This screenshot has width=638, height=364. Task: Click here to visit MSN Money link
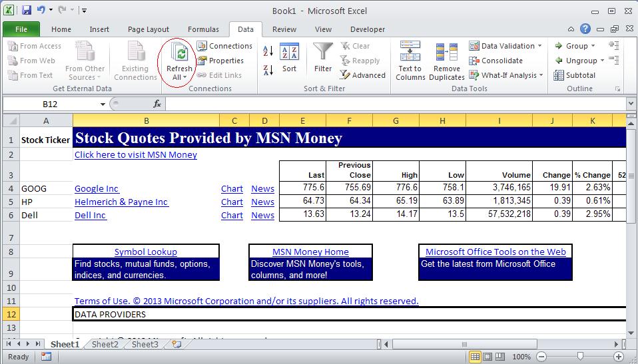pos(136,154)
